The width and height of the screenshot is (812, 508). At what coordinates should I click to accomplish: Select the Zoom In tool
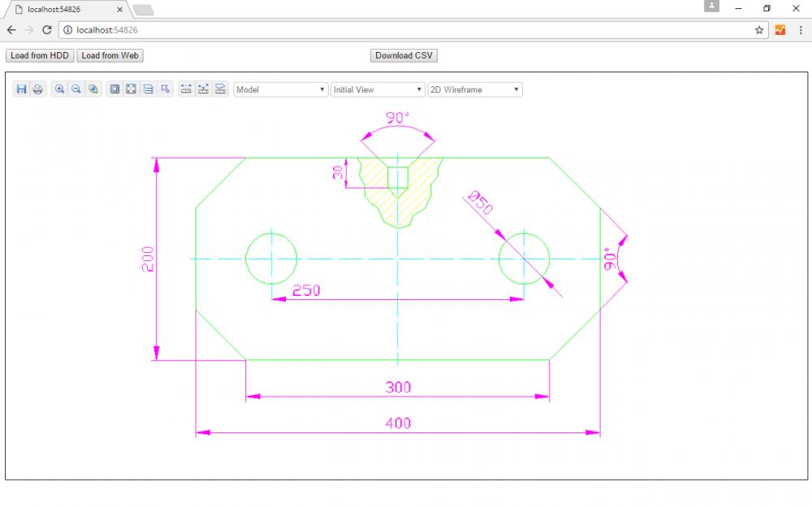[59, 89]
